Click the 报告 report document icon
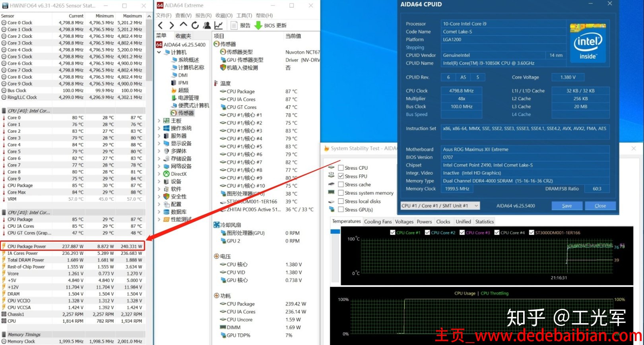The height and width of the screenshot is (345, 644). click(x=234, y=25)
